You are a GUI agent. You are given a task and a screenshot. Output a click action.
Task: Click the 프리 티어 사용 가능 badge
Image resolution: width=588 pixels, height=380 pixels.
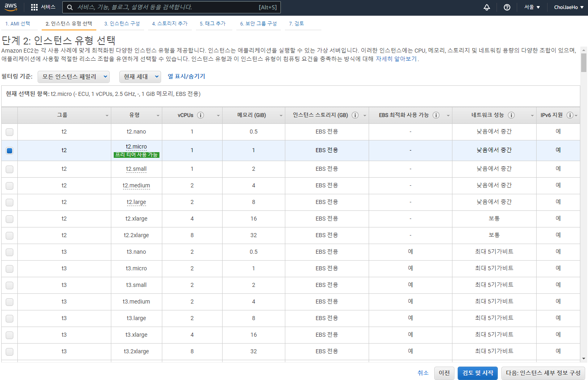click(136, 155)
